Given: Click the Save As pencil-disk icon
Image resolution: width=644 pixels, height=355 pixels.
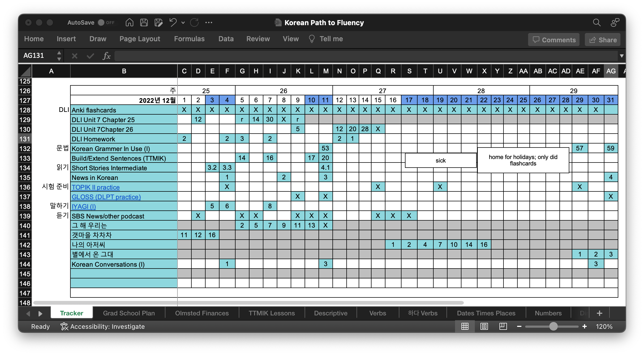Looking at the screenshot, I should (158, 22).
